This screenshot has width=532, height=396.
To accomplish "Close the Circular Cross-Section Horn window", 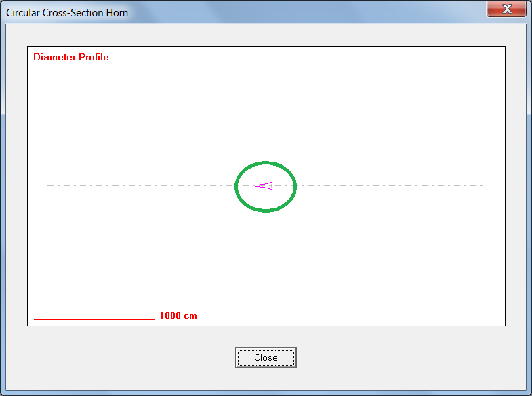I will point(506,9).
